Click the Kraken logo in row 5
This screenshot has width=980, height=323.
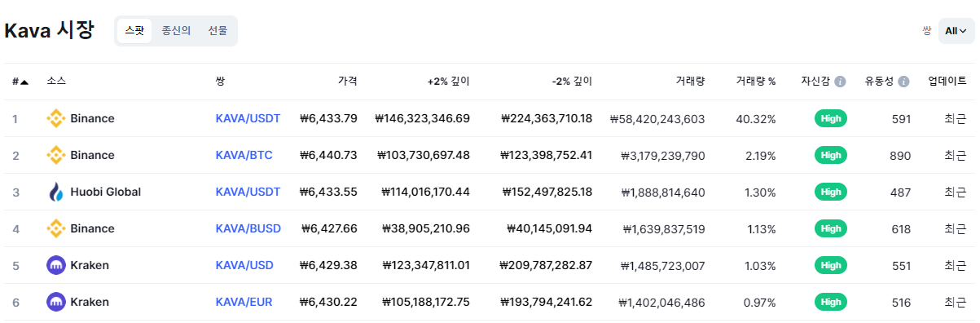pos(55,265)
